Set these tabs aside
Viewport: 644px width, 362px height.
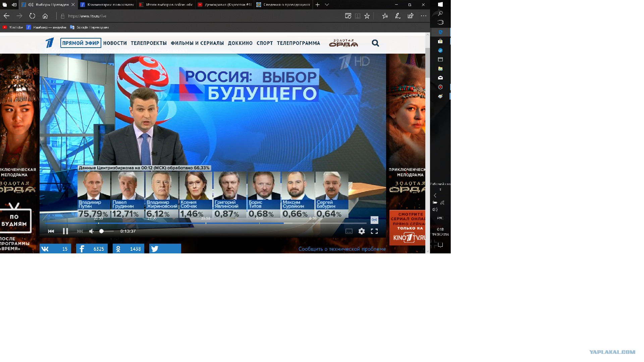pos(14,5)
